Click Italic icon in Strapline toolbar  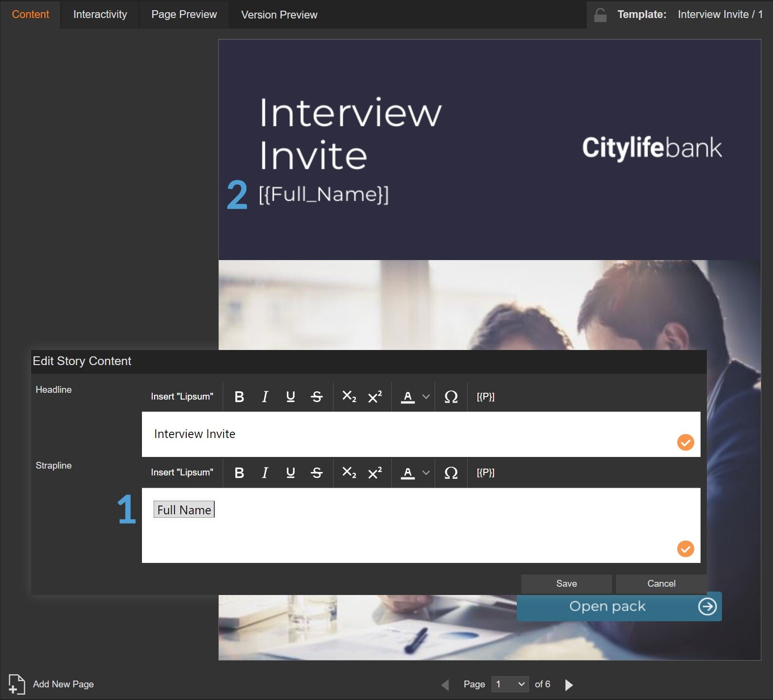click(x=265, y=473)
